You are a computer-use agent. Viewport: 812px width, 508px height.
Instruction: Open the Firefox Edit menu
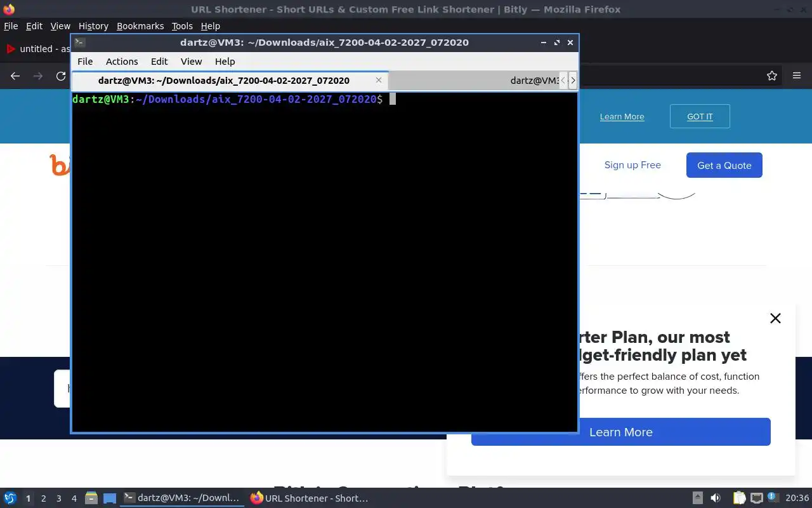[34, 26]
